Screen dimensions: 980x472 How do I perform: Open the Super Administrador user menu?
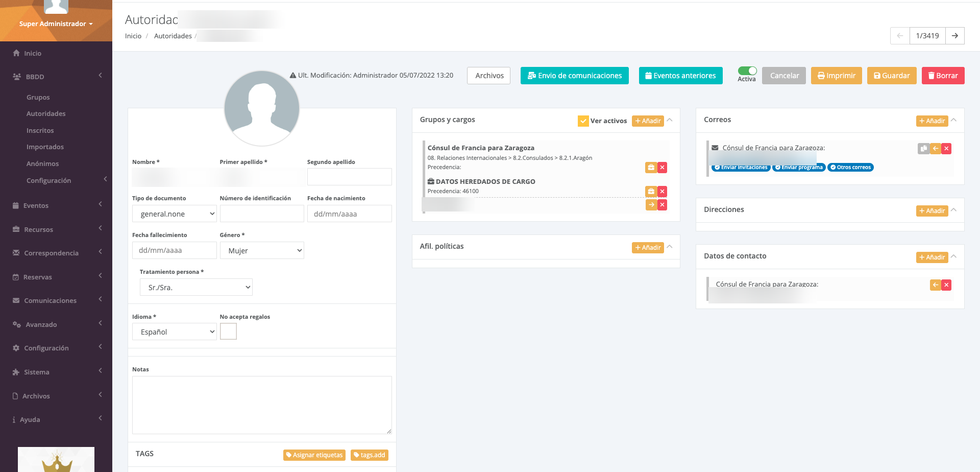pyautogui.click(x=56, y=24)
